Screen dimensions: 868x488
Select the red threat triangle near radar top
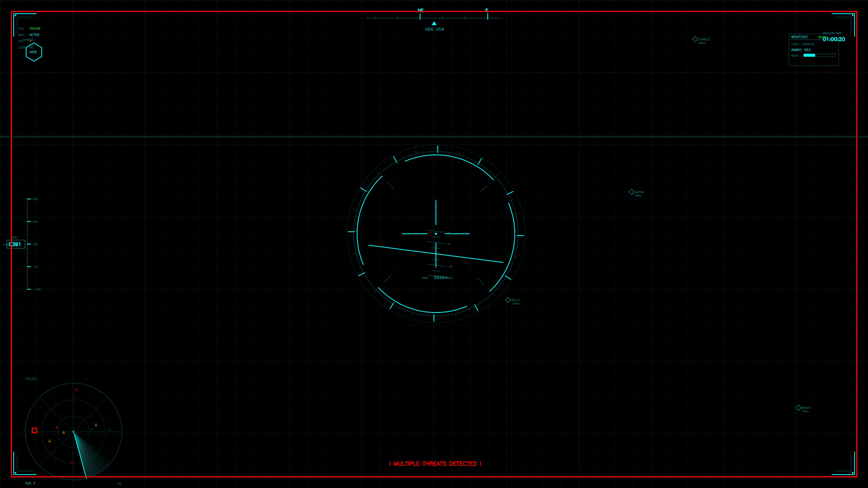tap(76, 390)
